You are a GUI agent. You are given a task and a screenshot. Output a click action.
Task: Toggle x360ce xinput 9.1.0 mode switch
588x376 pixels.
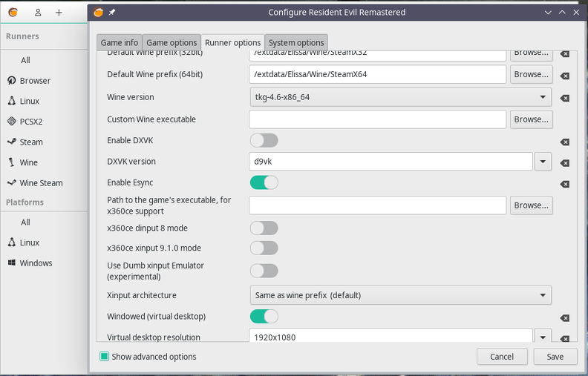coord(264,248)
